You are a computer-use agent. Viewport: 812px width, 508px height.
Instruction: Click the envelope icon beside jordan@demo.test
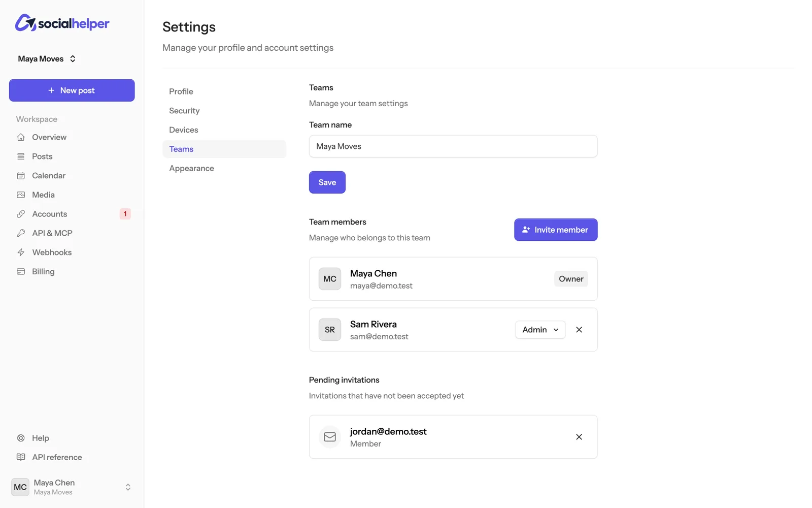tap(330, 437)
